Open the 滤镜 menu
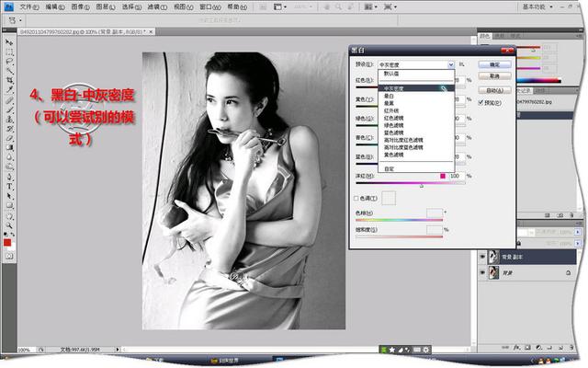The height and width of the screenshot is (368, 588). click(x=157, y=6)
